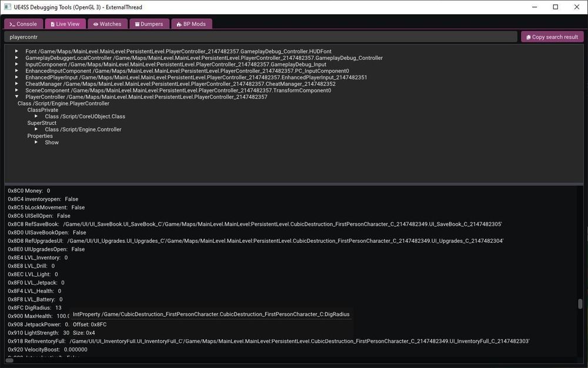Click the DigRadius property value 13
This screenshot has height=368, width=588.
(x=58, y=308)
